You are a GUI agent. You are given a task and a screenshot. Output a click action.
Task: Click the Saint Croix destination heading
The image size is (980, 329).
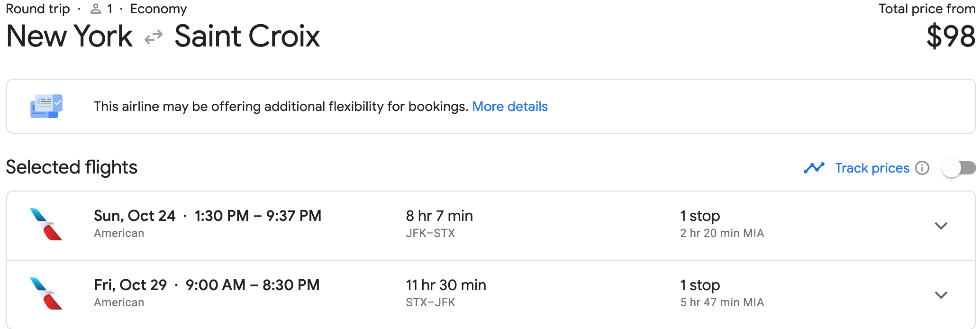247,37
